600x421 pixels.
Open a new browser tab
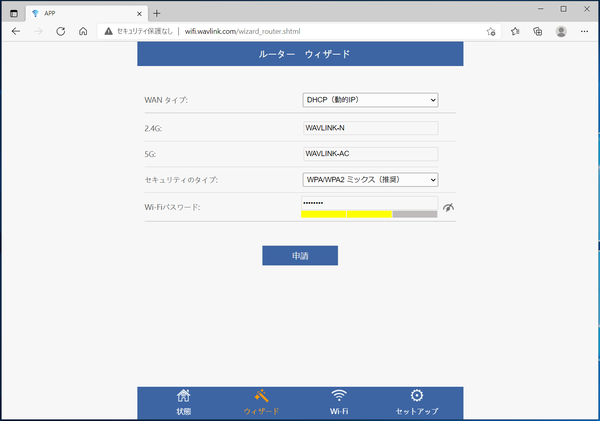pos(157,13)
